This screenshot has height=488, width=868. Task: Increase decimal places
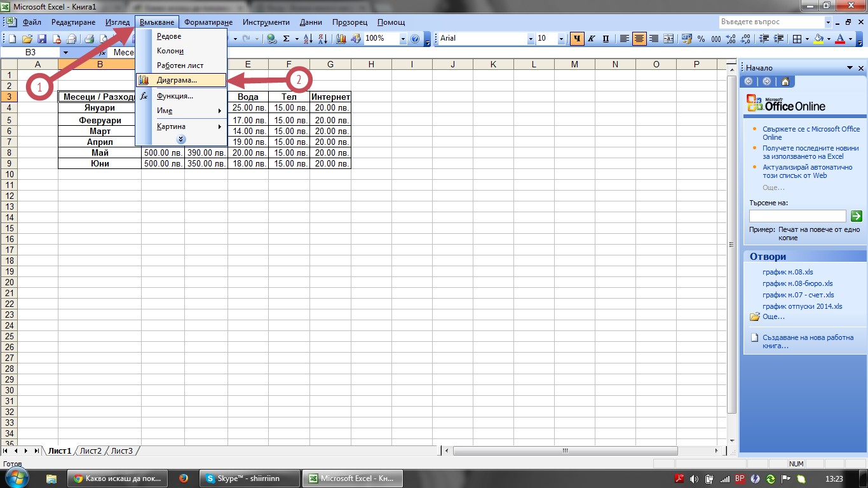coord(731,39)
